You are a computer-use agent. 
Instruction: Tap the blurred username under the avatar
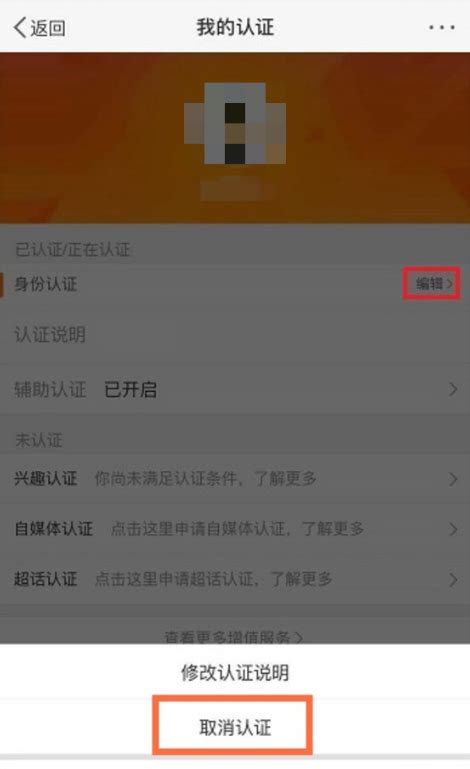pos(235,189)
